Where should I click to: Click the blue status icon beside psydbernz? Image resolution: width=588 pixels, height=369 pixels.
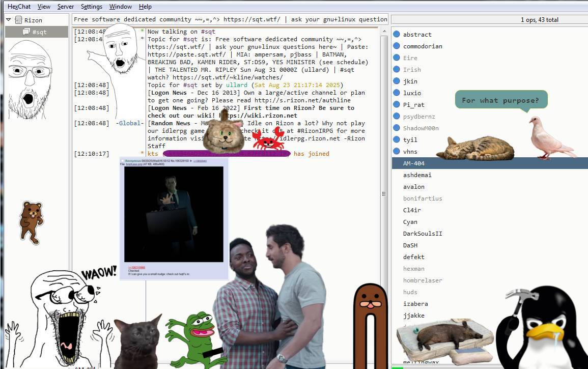(x=397, y=116)
